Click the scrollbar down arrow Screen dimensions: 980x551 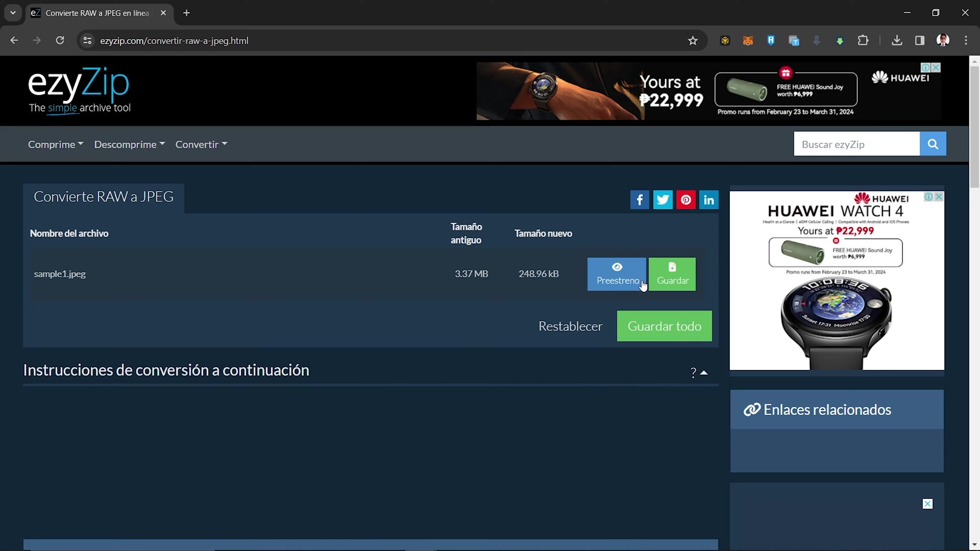coord(974,545)
